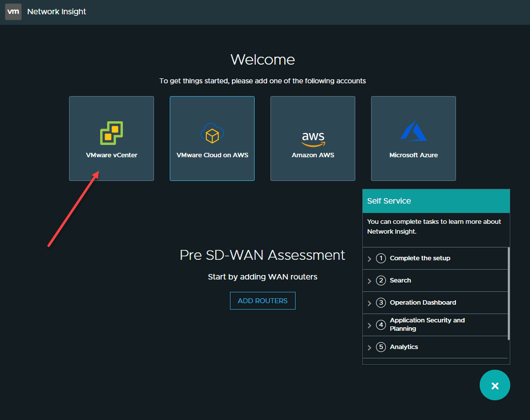Select the VMware Cloud on AWS cloud icon
The height and width of the screenshot is (420, 530).
click(x=212, y=132)
